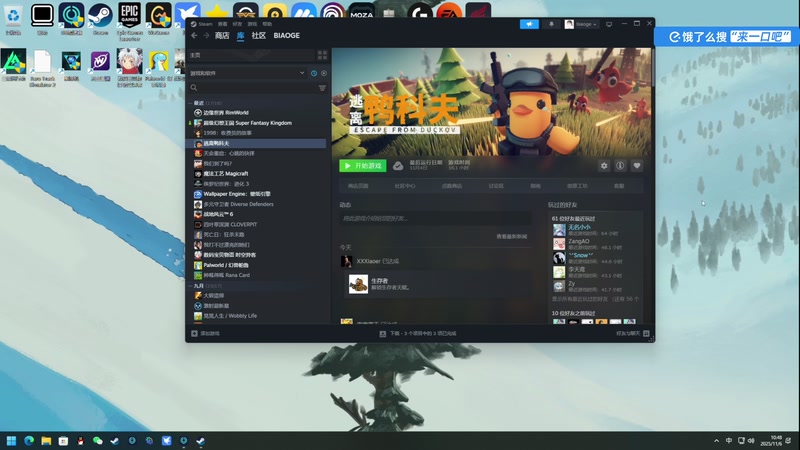Launch the EA desktop shortcut
800x450 pixels.
click(449, 11)
